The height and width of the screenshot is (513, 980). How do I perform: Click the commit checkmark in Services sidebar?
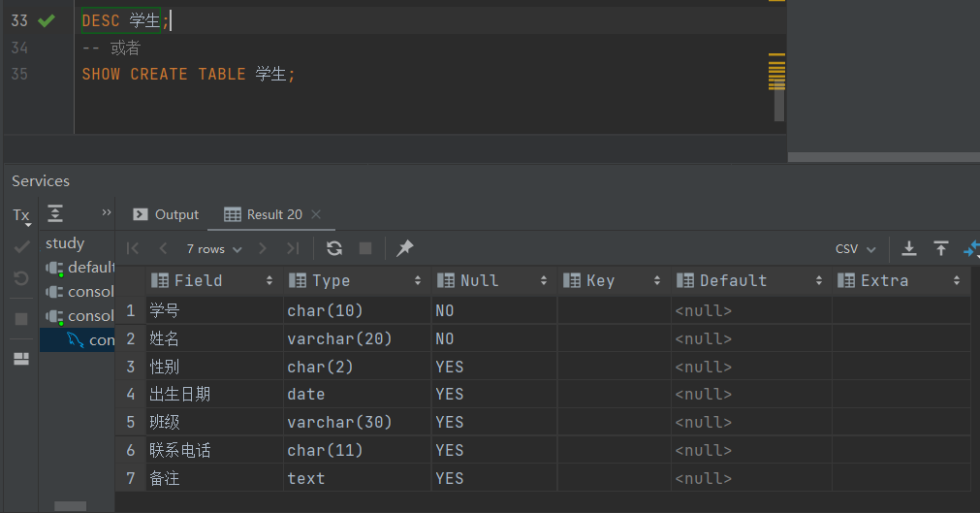point(21,247)
